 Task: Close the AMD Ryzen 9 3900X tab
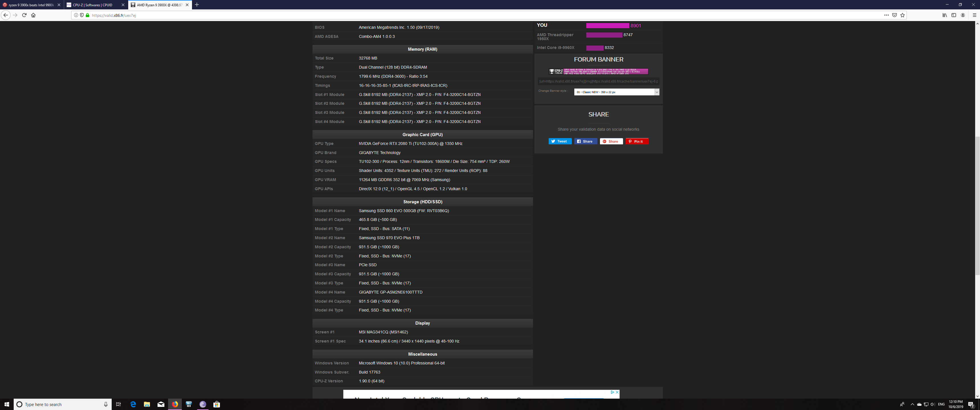(x=187, y=5)
